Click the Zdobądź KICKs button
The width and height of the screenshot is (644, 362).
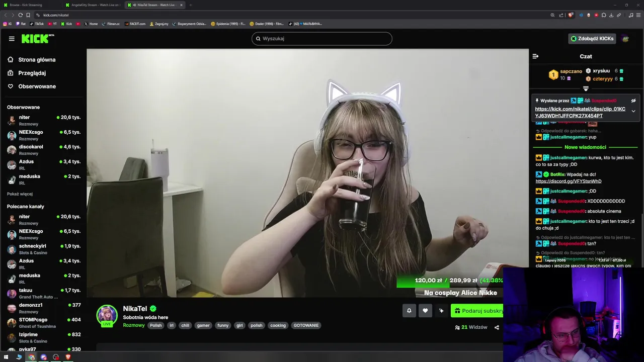592,39
